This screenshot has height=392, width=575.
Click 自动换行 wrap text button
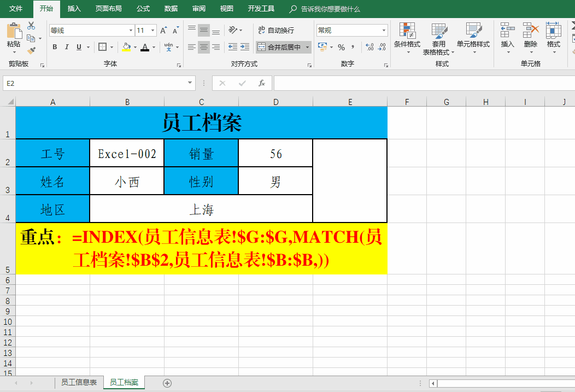click(276, 30)
